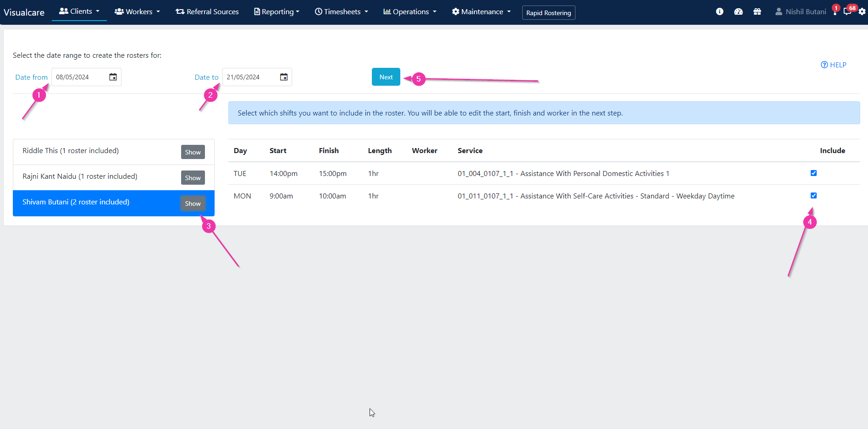Open calendar picker for Date to
The width and height of the screenshot is (868, 429).
(x=284, y=77)
